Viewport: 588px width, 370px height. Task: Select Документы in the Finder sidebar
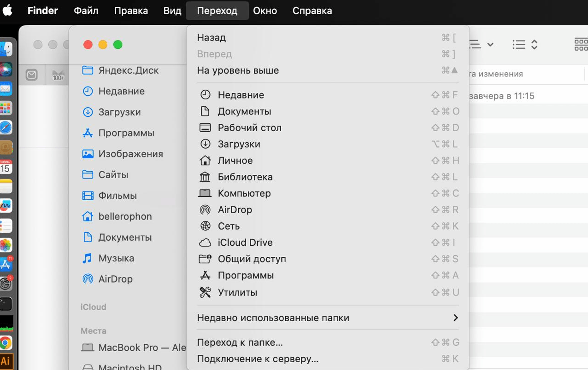(x=117, y=237)
